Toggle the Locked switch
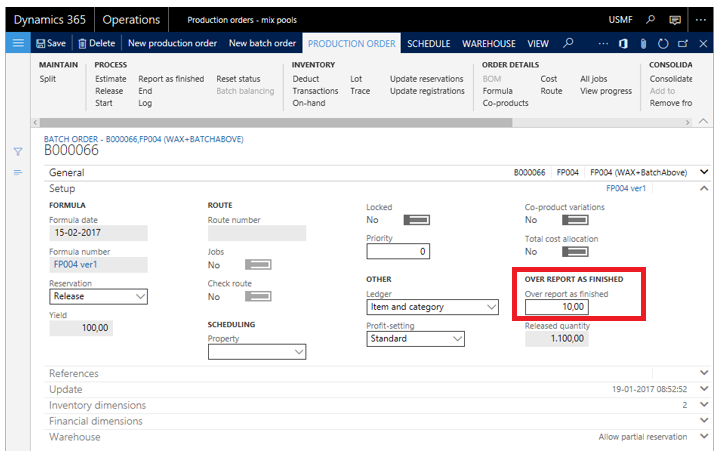717x472 pixels. click(x=417, y=220)
